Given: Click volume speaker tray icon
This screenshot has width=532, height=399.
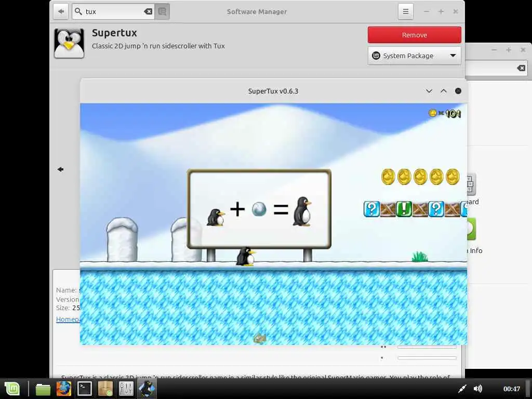Looking at the screenshot, I should [478, 389].
